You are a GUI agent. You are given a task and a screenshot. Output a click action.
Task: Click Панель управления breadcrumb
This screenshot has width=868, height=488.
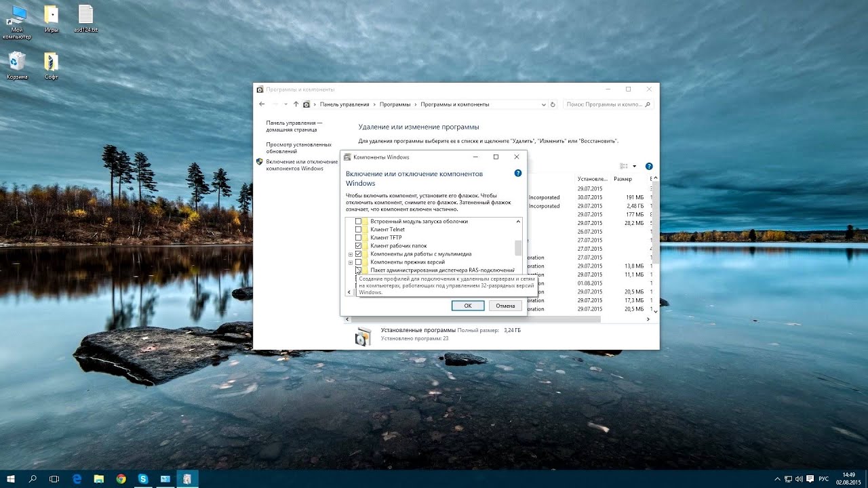pos(344,104)
